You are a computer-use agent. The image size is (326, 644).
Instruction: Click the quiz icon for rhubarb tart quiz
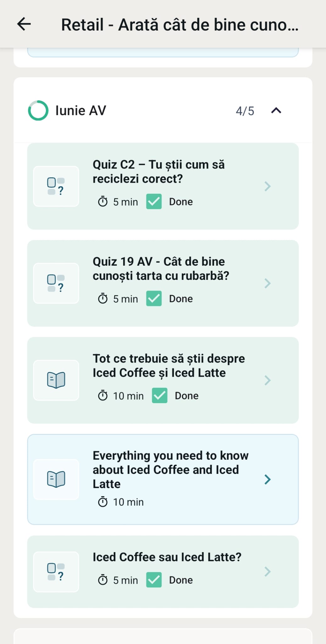point(56,283)
